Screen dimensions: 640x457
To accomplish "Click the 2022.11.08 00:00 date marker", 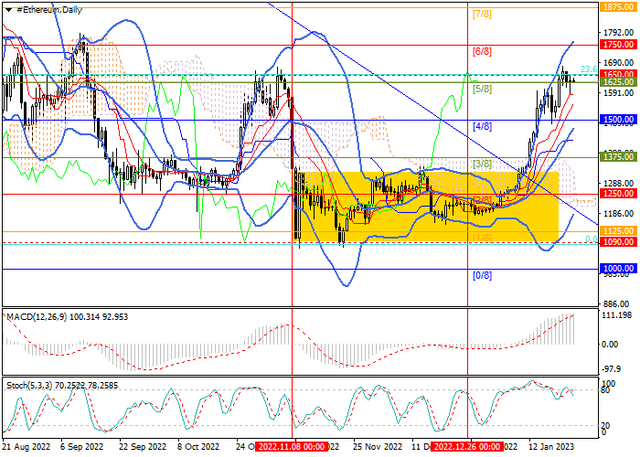I will [x=291, y=449].
